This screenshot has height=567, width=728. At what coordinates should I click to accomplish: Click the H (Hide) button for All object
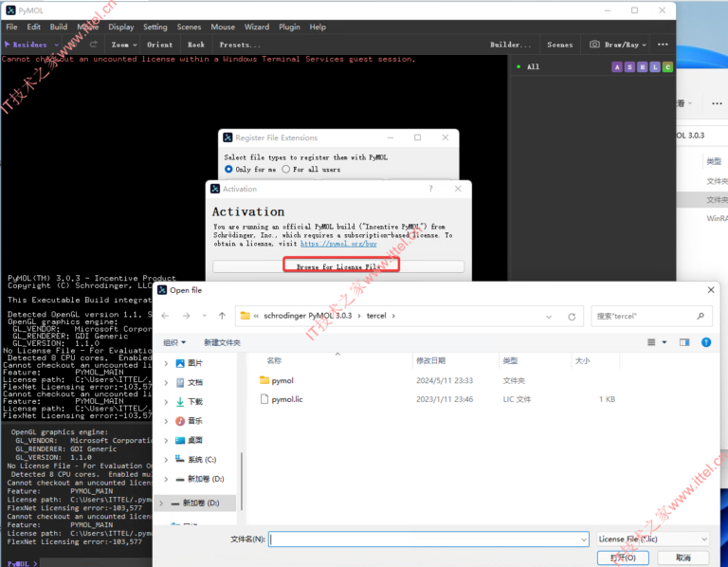tap(643, 67)
